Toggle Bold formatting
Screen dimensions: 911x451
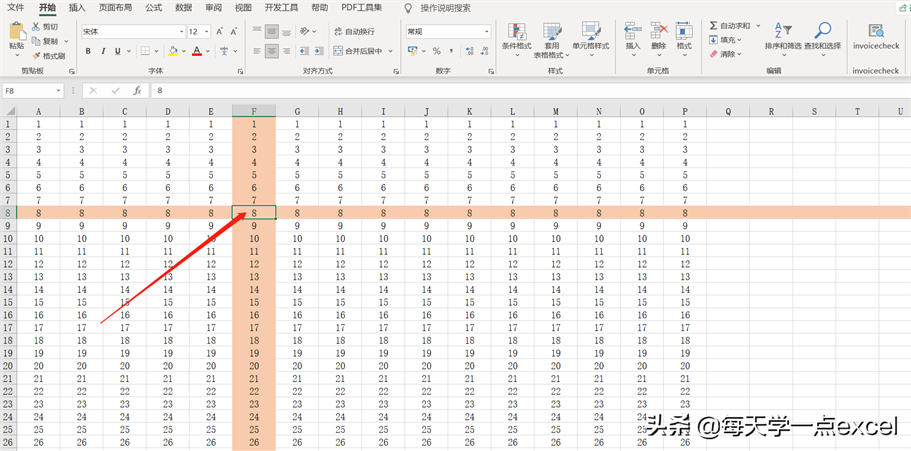[88, 51]
